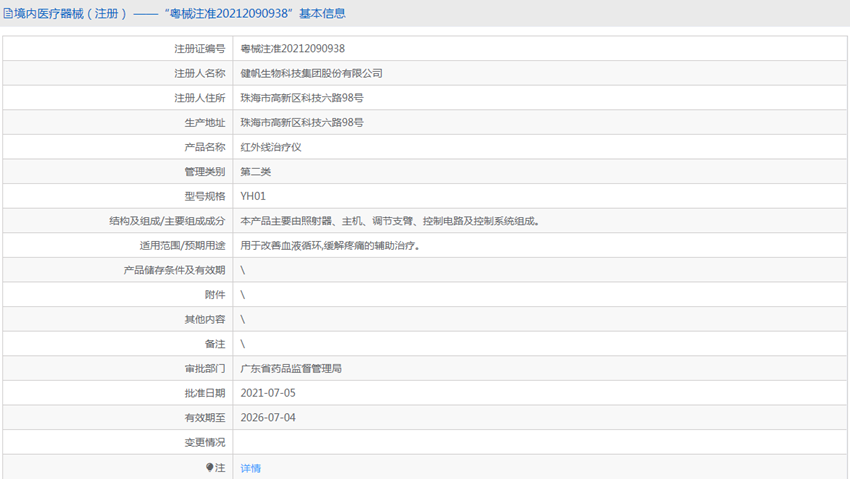Select expiry date 2026-07-04

point(268,418)
